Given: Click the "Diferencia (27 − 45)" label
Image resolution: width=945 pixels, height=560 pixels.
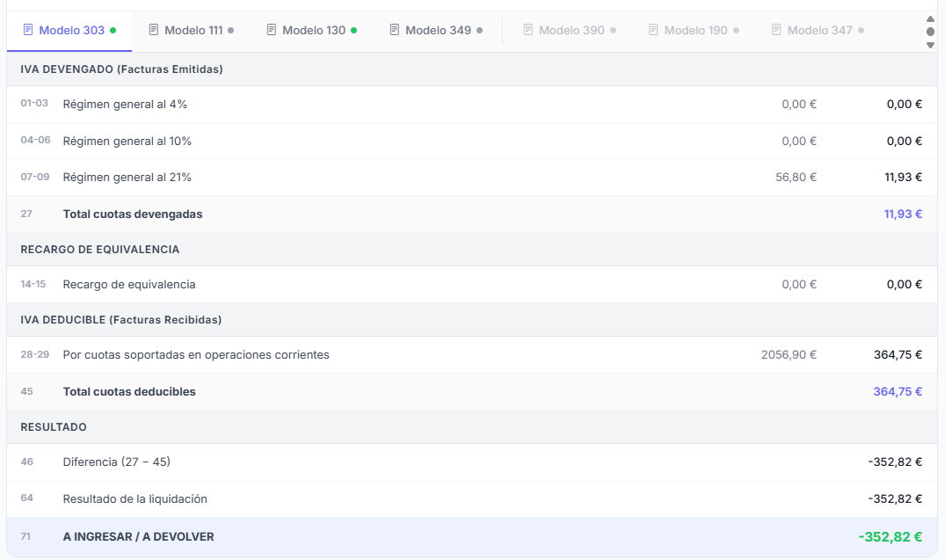Looking at the screenshot, I should 116,462.
